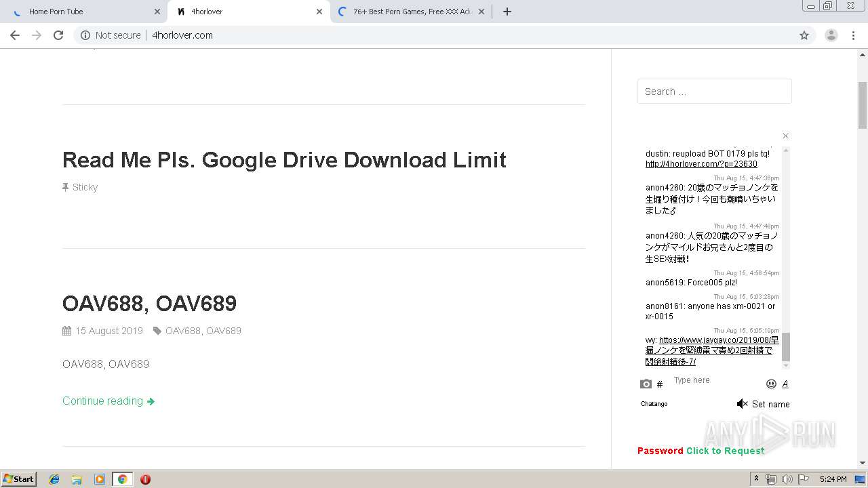Viewport: 868px width, 488px height.
Task: Open the File Explorer taskbar icon
Action: (77, 479)
